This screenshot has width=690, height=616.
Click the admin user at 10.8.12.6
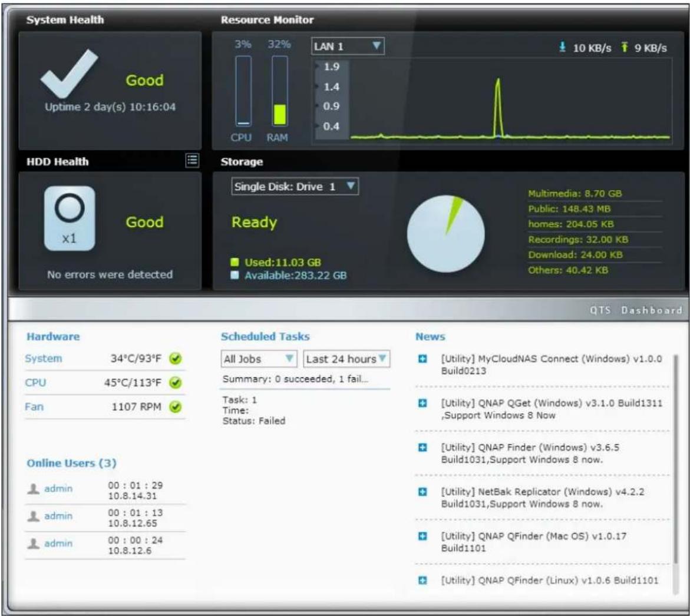click(x=58, y=544)
